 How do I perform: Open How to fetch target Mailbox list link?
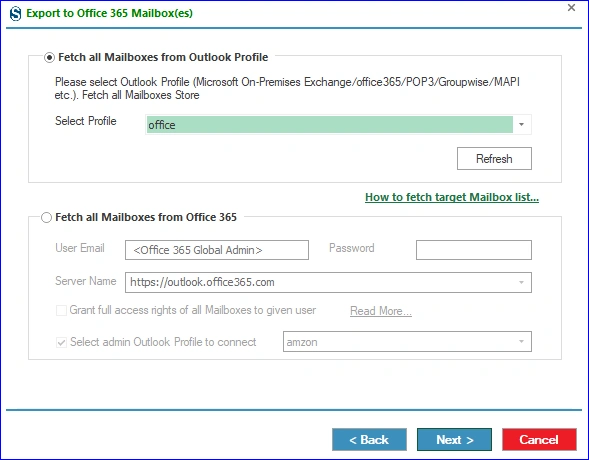452,197
